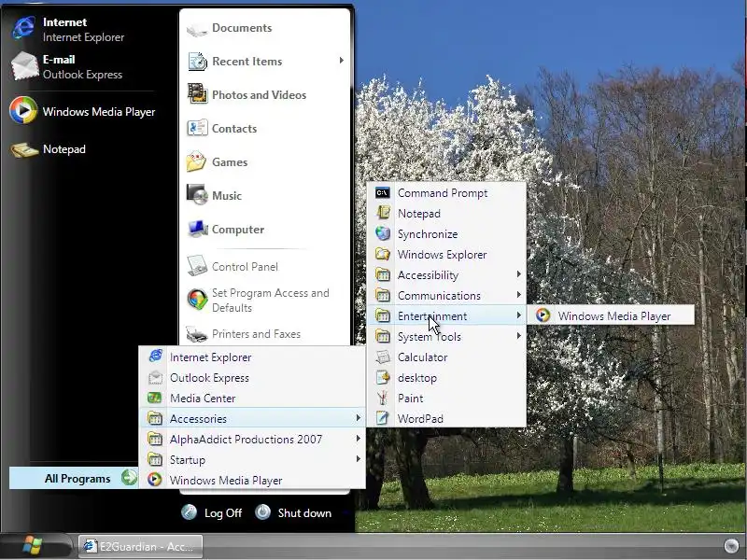The height and width of the screenshot is (560, 747).
Task: Open the Music folder
Action: [x=215, y=195]
